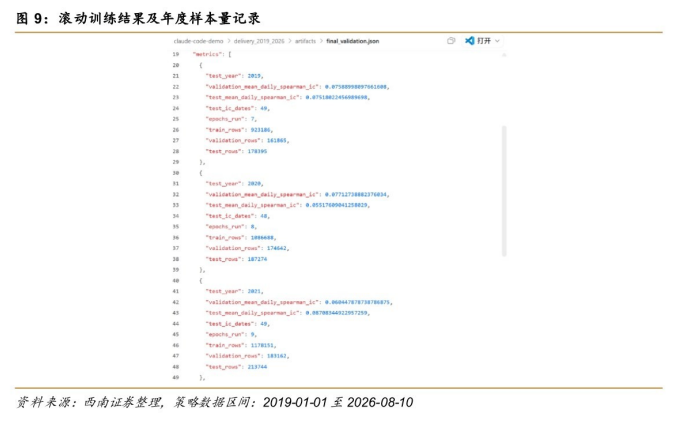The height and width of the screenshot is (423, 677).
Task: Click validation_mean_daily_spearman_ic on line 22
Action: [262, 87]
